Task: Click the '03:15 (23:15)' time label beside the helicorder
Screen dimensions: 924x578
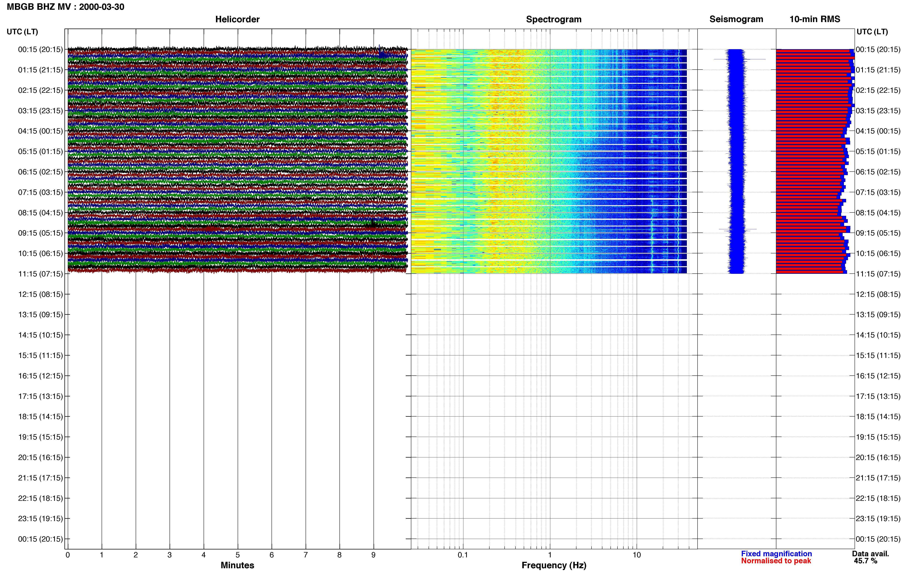Action: [x=40, y=110]
